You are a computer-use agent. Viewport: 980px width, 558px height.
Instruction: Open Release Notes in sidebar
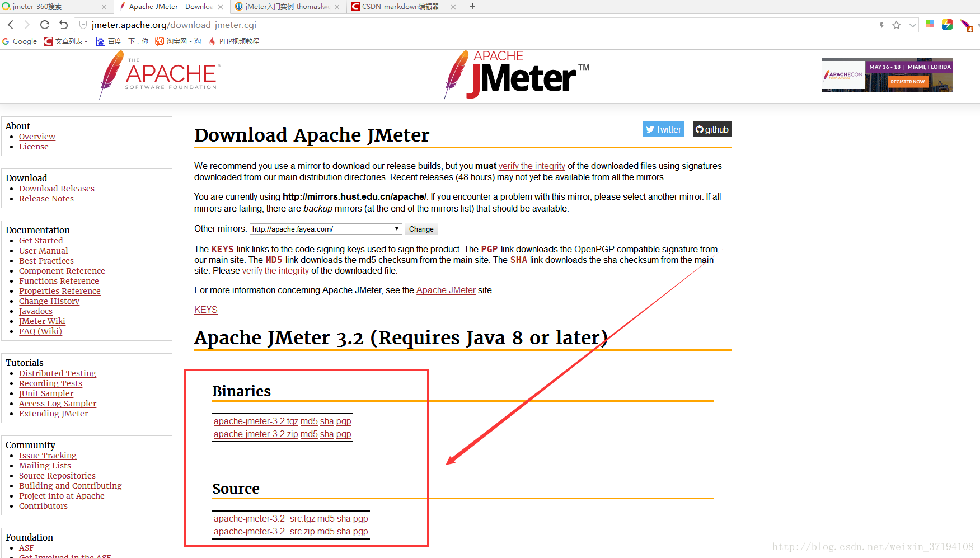point(46,199)
